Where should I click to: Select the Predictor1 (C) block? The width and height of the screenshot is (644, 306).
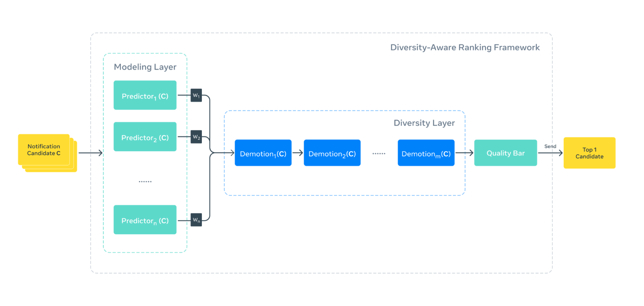pos(145,95)
